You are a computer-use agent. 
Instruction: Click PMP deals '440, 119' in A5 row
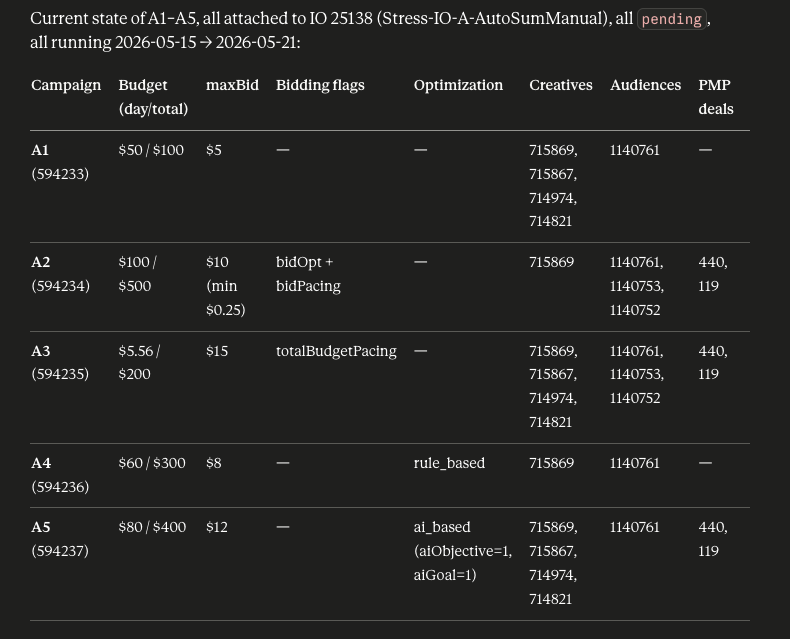pyautogui.click(x=713, y=539)
